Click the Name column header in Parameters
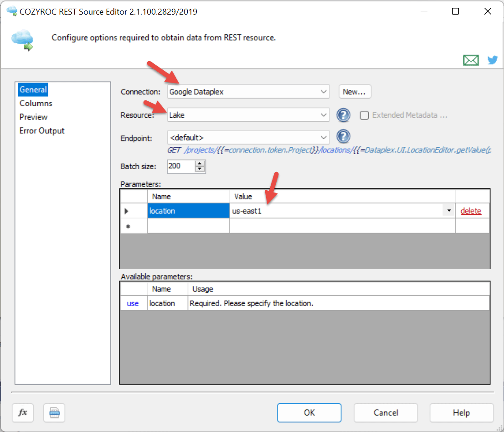504x432 pixels. [188, 197]
